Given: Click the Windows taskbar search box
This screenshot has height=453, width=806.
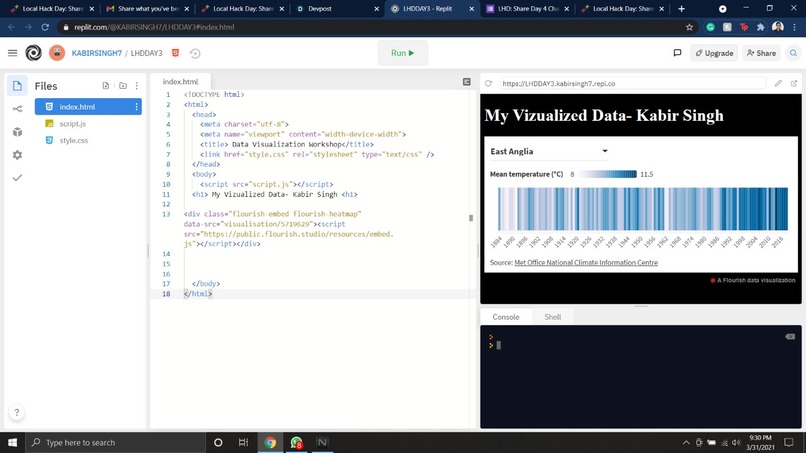Looking at the screenshot, I should [x=115, y=442].
